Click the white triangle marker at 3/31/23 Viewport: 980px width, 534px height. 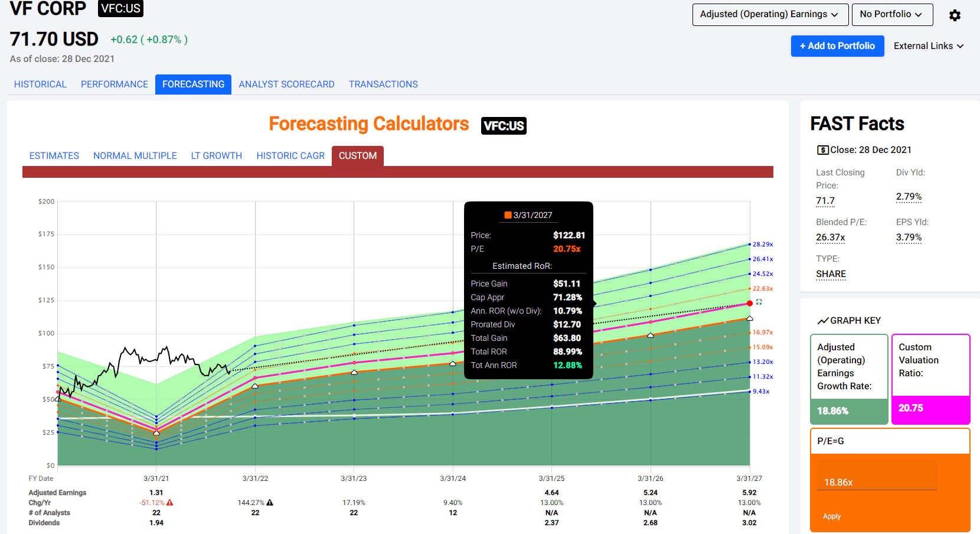pos(354,372)
